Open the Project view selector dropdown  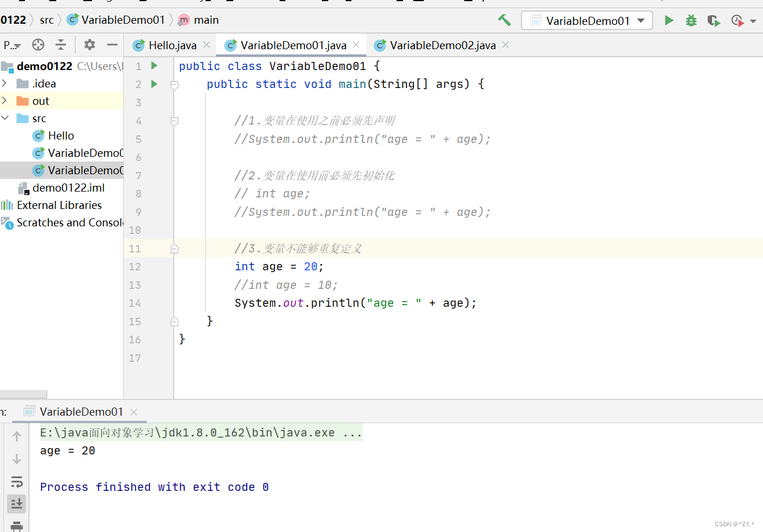click(12, 45)
